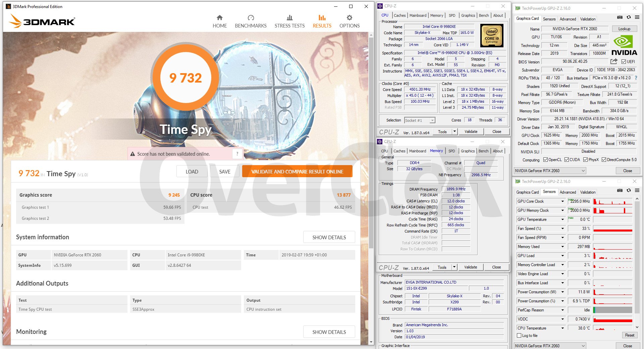Enable the Log to file checkbox
Screen dimensions: 644x349
click(x=519, y=336)
